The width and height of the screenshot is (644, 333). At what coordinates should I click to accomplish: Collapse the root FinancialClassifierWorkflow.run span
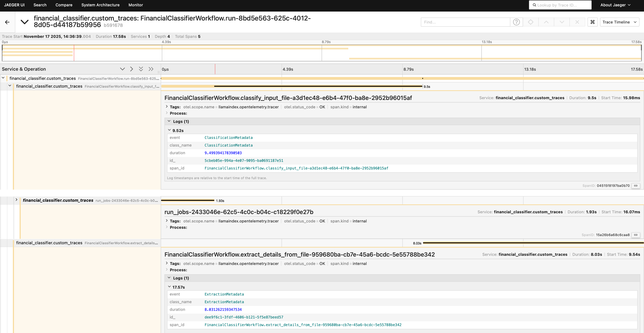[3, 78]
